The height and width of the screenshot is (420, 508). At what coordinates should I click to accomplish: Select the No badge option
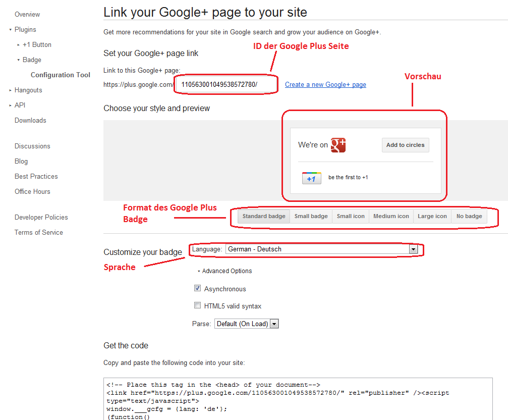tap(469, 216)
